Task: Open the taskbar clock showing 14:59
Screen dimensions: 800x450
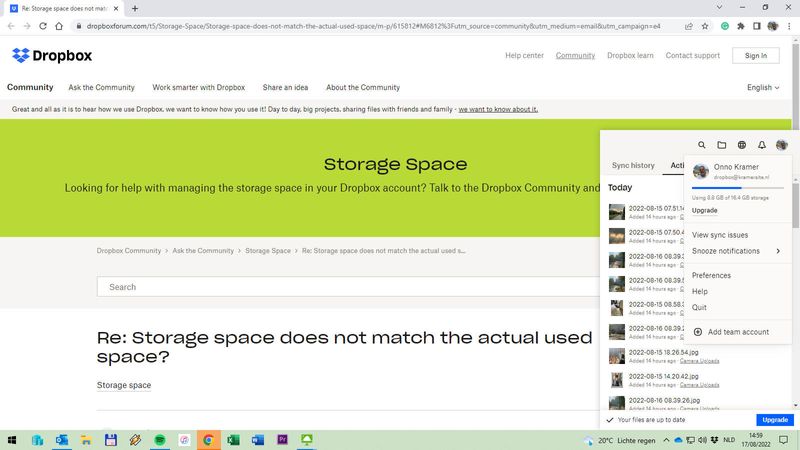Action: click(756, 440)
